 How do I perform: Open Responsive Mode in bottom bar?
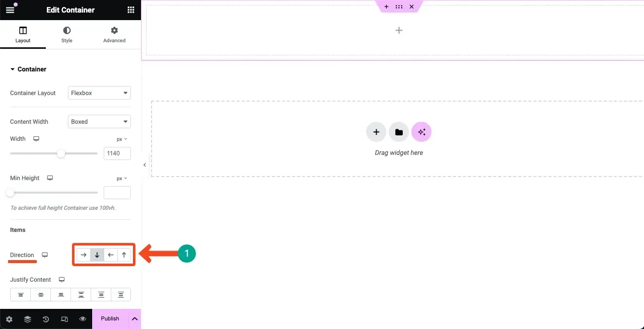point(64,319)
